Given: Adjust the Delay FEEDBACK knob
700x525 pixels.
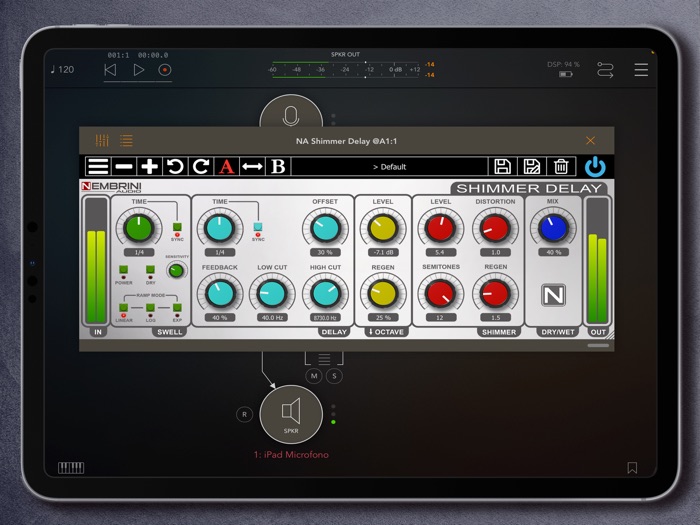Looking at the screenshot, I should pos(220,294).
